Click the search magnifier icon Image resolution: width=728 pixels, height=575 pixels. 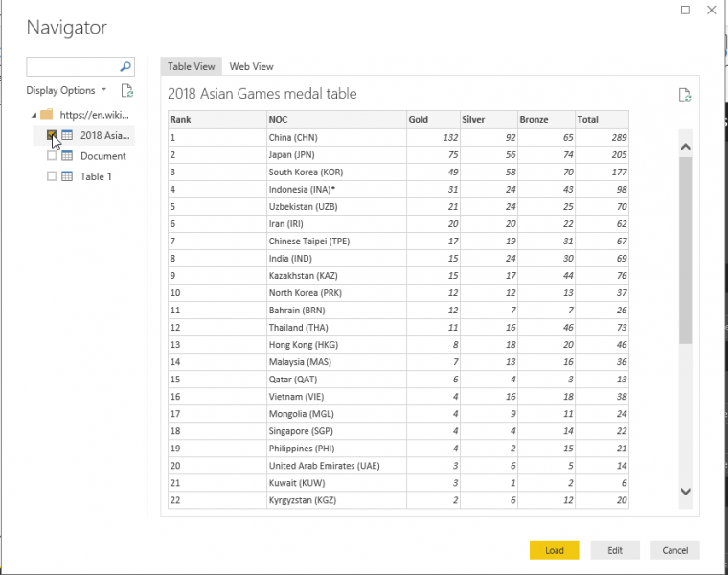[125, 67]
